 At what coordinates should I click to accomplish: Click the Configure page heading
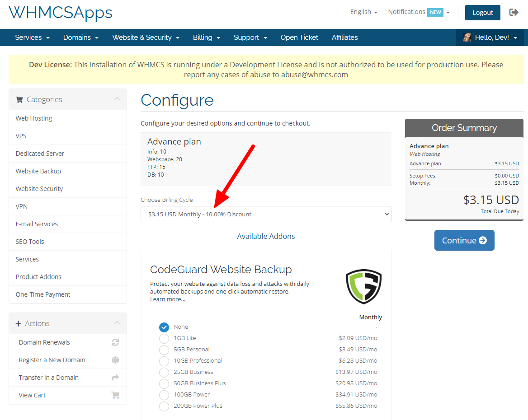pyautogui.click(x=177, y=100)
